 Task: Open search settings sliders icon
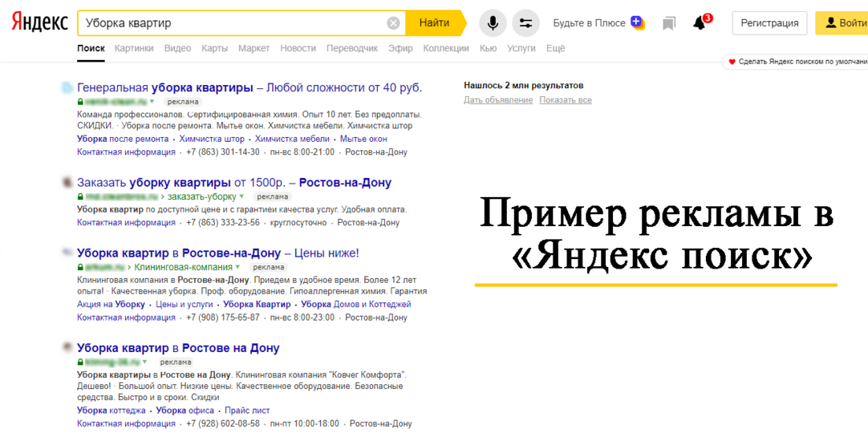[525, 23]
